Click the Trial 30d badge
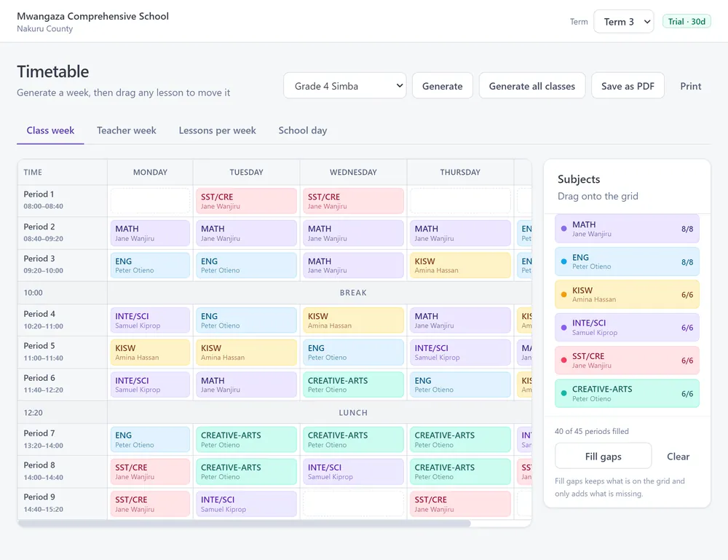The width and height of the screenshot is (728, 560). (x=687, y=21)
